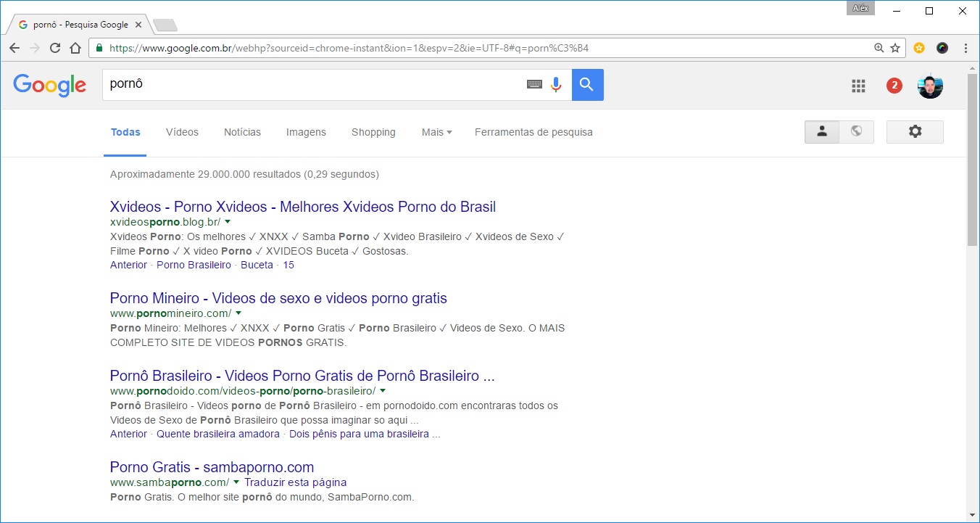Expand the arrow next to www.pornomineiro.com
The image size is (980, 523).
(x=238, y=313)
